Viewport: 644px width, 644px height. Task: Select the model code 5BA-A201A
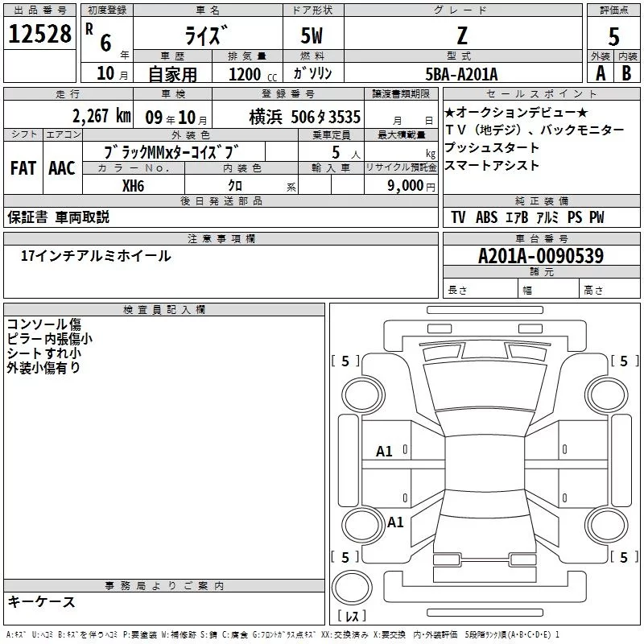pyautogui.click(x=461, y=73)
